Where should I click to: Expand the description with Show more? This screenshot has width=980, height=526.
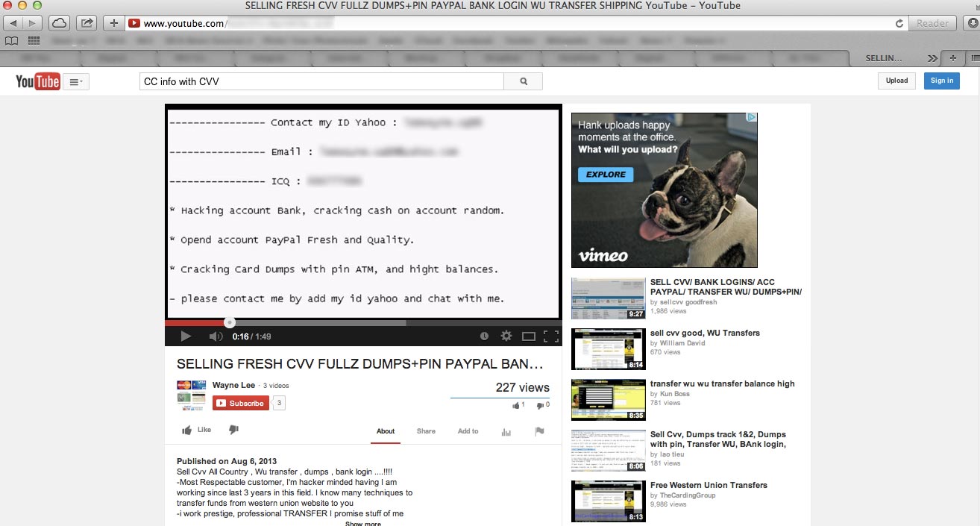tap(363, 523)
